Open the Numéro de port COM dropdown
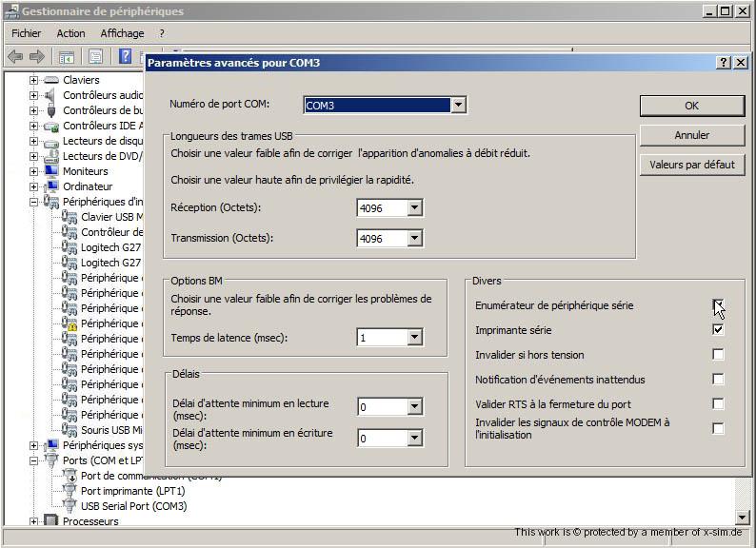 458,106
